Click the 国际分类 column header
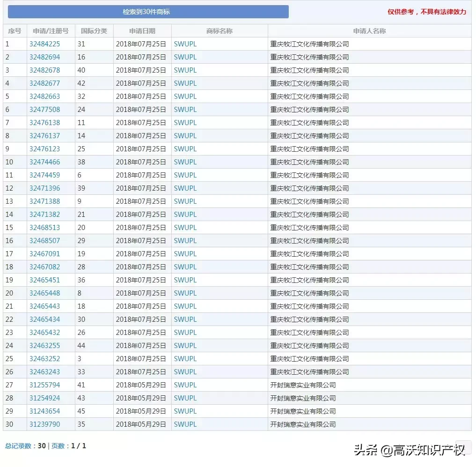The width and height of the screenshot is (476, 467). [93, 30]
